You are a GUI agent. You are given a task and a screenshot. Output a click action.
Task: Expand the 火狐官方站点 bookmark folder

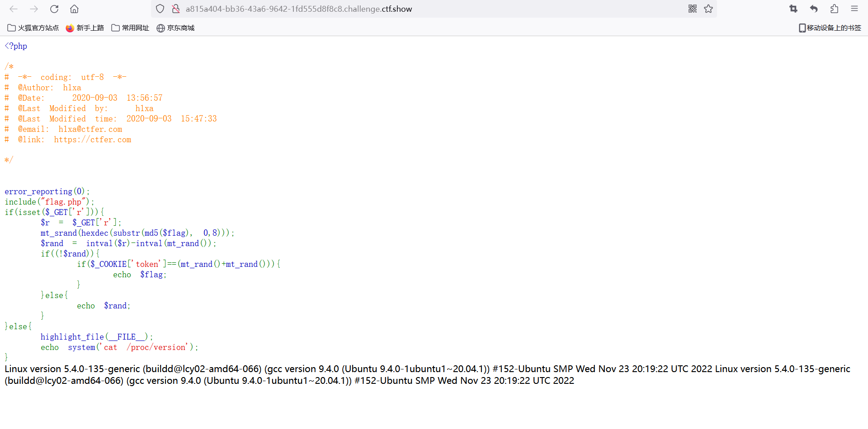pos(33,28)
